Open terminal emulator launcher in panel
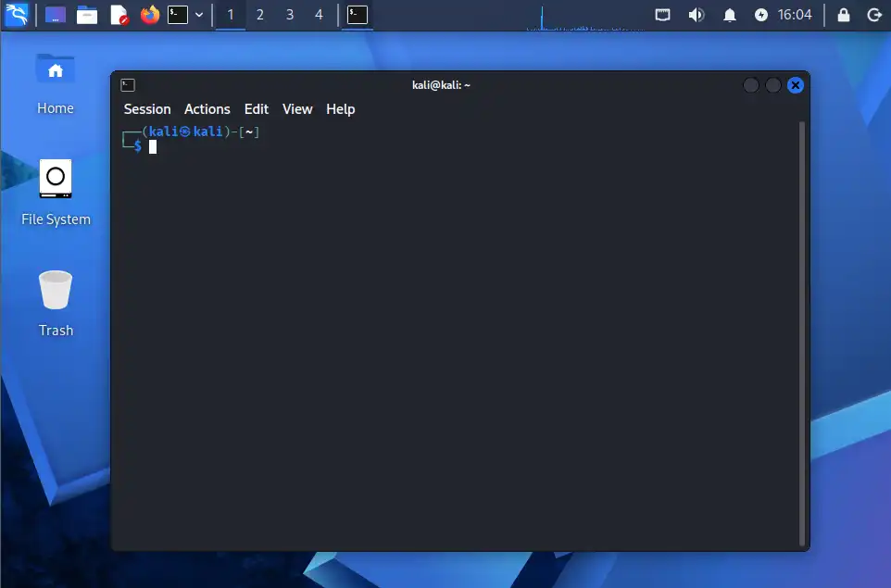891x588 pixels. click(x=178, y=15)
